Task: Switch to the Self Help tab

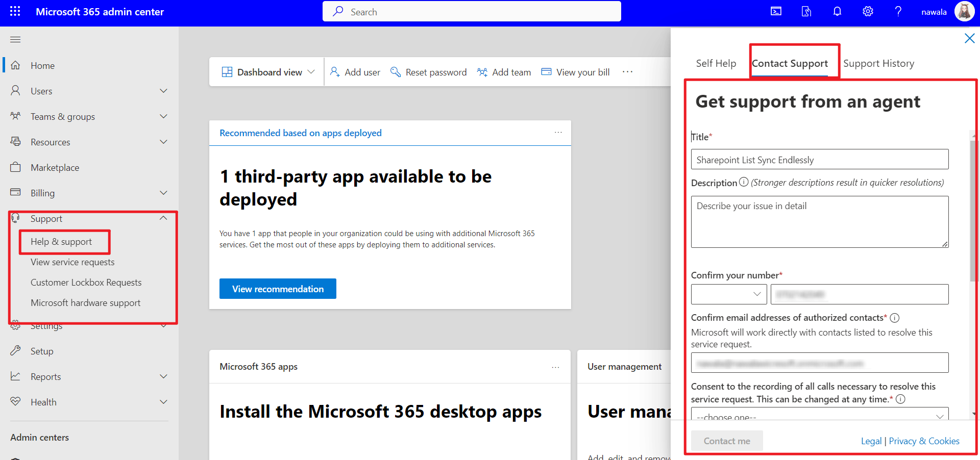Action: point(716,63)
